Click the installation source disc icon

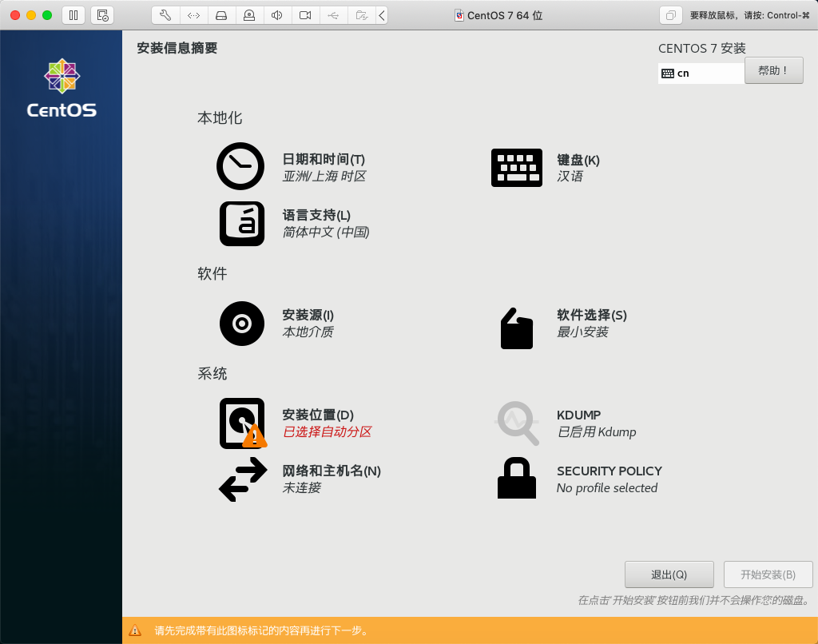coord(242,324)
